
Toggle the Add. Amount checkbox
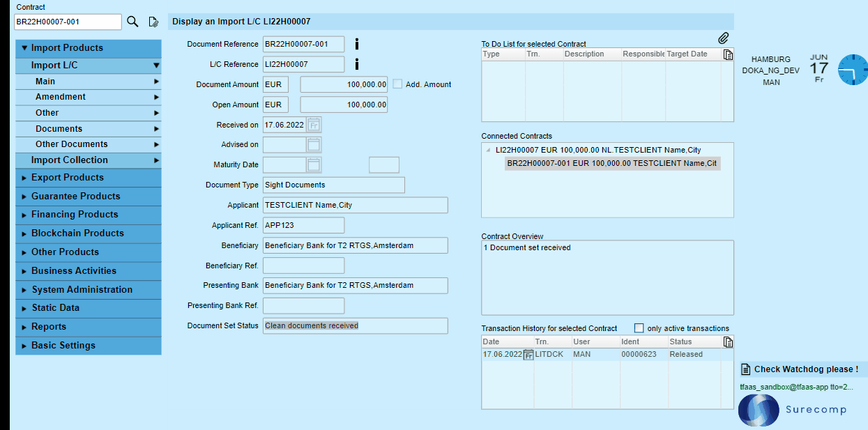[x=397, y=84]
